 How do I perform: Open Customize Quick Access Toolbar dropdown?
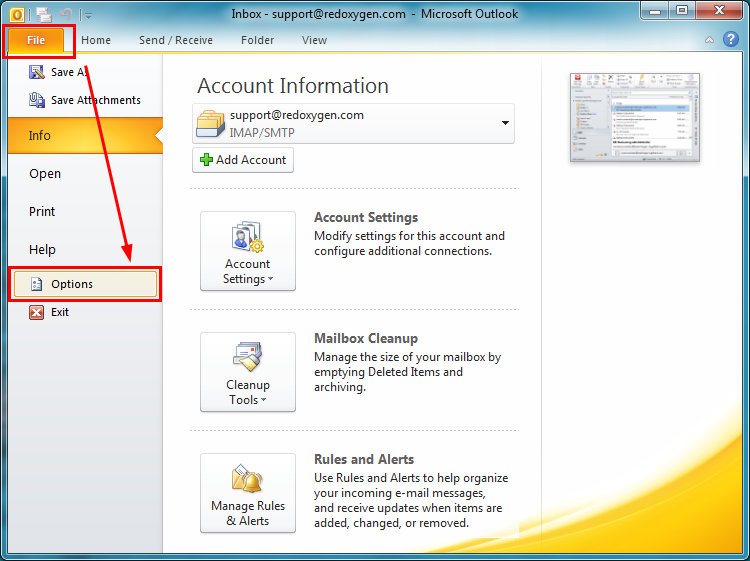[88, 16]
